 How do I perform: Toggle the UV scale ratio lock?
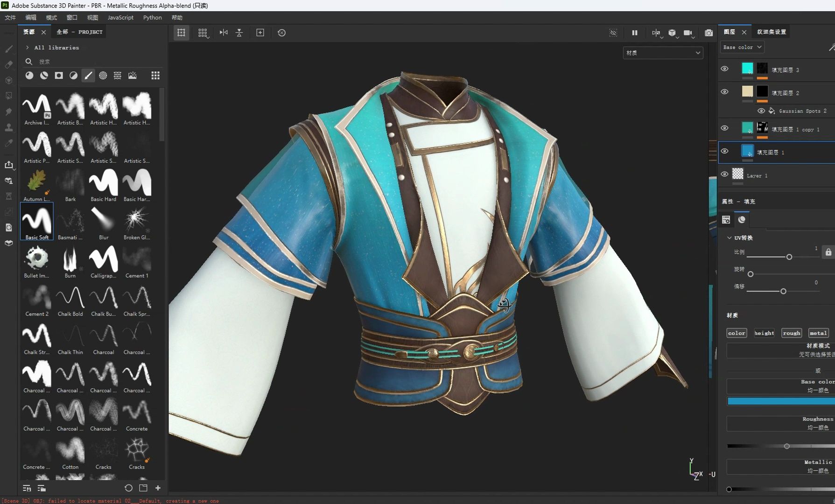(828, 252)
